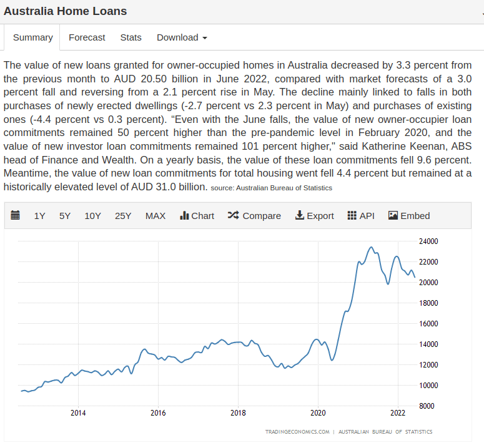This screenshot has width=484, height=448.
Task: Switch to the Summary tab
Action: [32, 37]
